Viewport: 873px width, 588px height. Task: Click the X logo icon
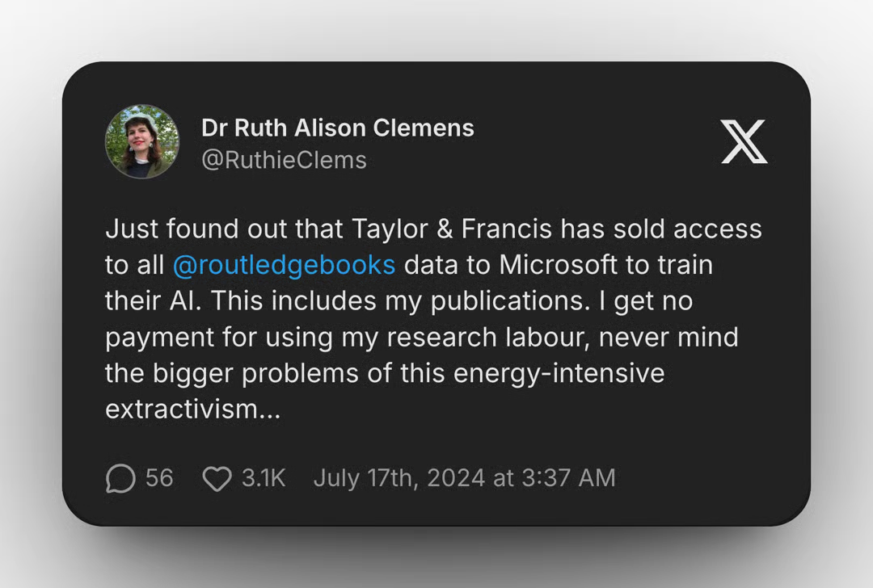click(743, 141)
